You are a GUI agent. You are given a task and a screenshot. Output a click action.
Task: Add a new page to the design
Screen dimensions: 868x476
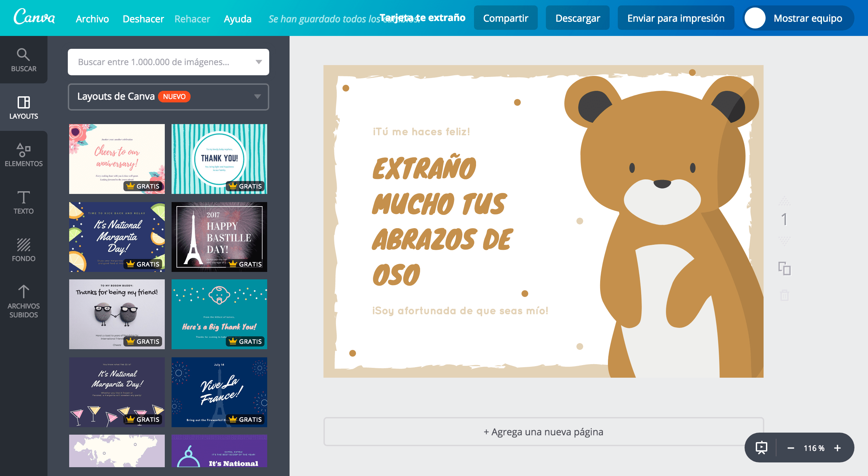[544, 432]
